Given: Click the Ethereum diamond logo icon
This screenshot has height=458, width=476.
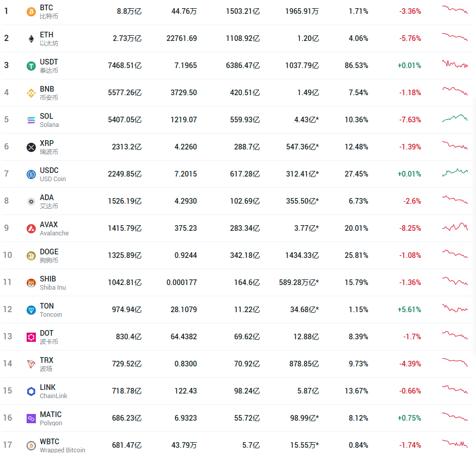Looking at the screenshot, I should pos(31,38).
